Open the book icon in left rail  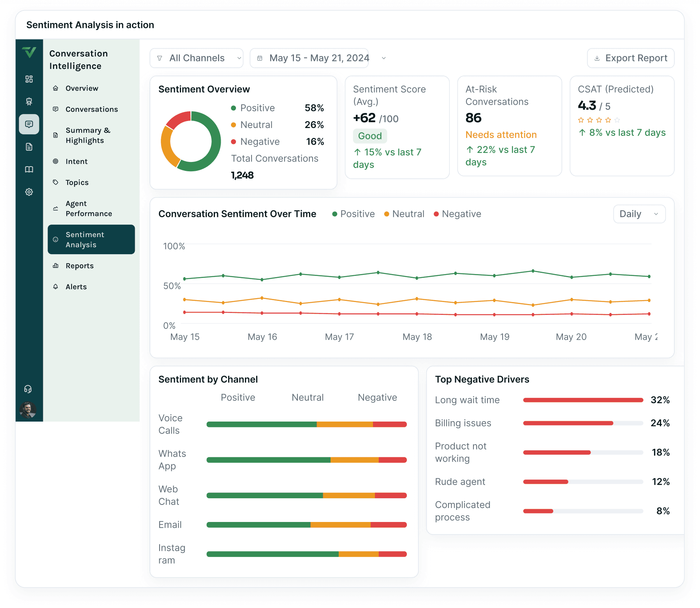29,169
